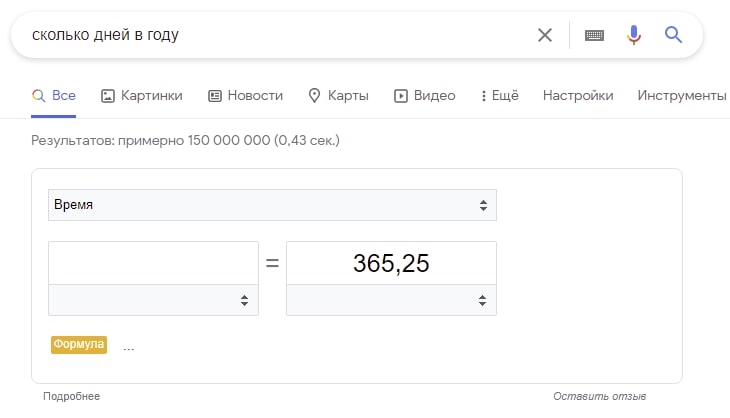This screenshot has width=730, height=418.
Task: Click the Подробнее link
Action: 71,397
